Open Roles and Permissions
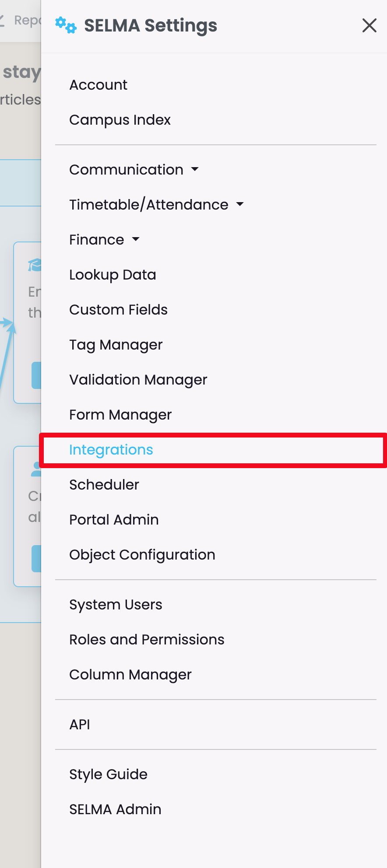This screenshot has height=868, width=387. point(147,640)
